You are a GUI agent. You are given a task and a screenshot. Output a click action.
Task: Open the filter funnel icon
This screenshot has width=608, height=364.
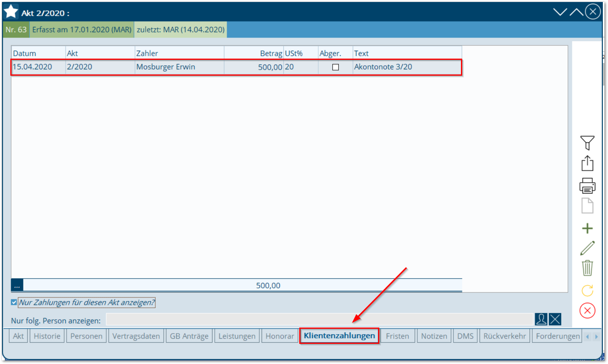(587, 143)
